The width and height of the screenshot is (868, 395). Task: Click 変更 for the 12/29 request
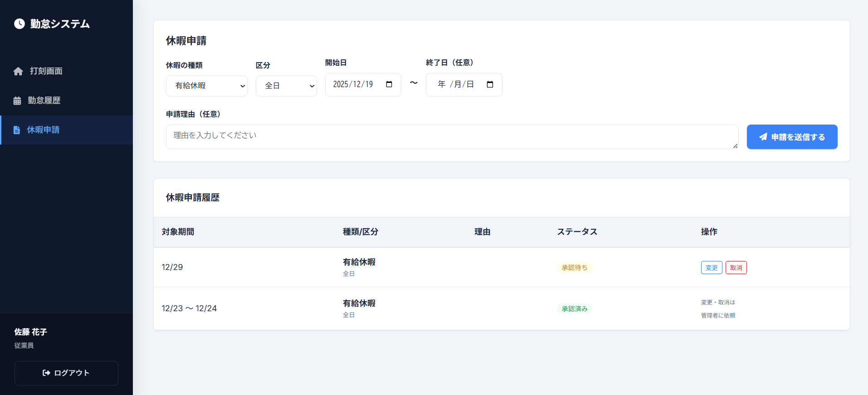712,268
